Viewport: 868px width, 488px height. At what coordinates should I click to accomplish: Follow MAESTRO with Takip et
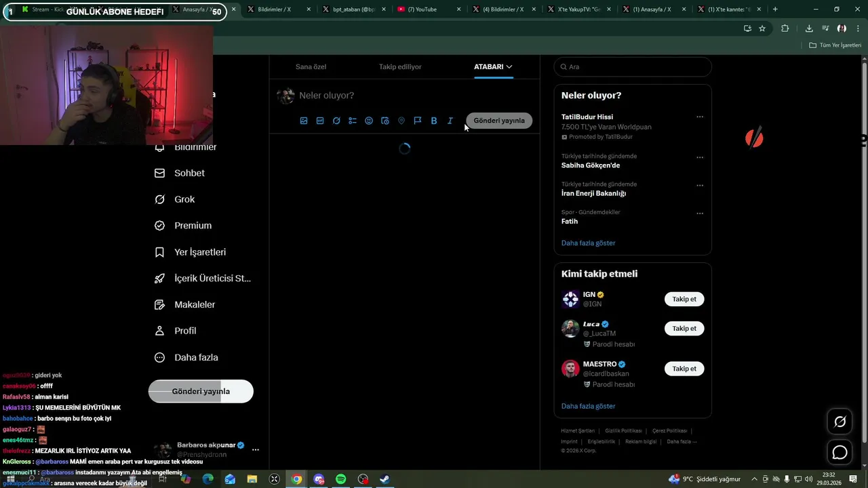pos(684,369)
